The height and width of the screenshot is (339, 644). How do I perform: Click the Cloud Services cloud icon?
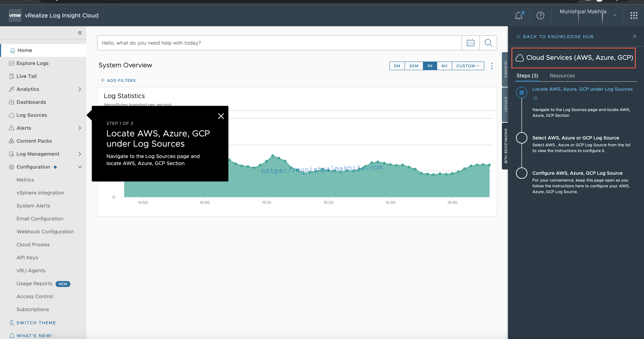(x=520, y=58)
